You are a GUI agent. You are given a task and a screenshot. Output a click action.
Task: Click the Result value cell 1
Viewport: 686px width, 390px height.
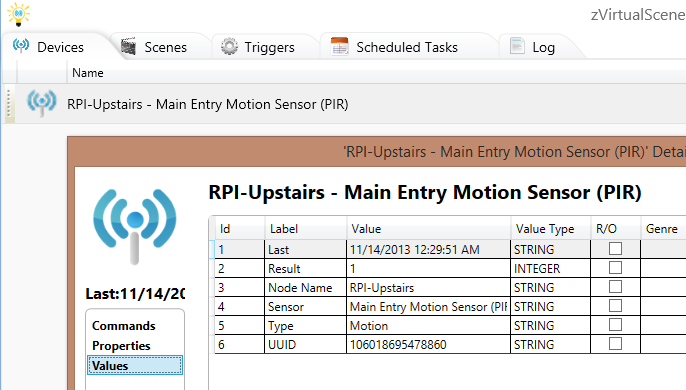(x=428, y=268)
